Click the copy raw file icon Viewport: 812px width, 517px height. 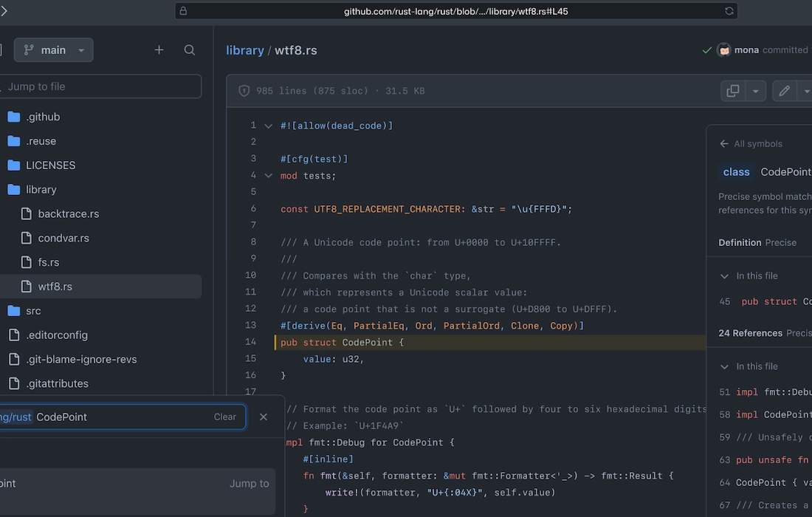pyautogui.click(x=733, y=91)
